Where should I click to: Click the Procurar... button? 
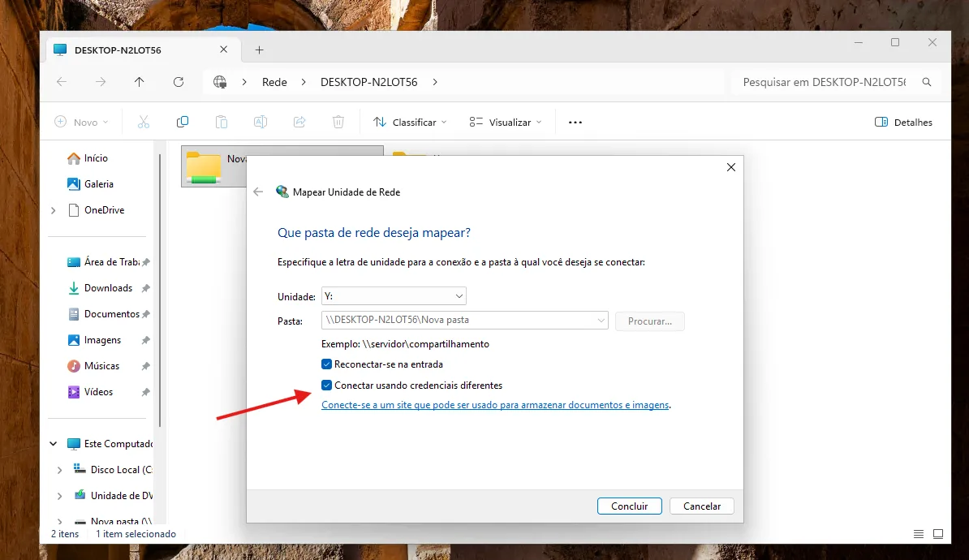[x=649, y=321]
